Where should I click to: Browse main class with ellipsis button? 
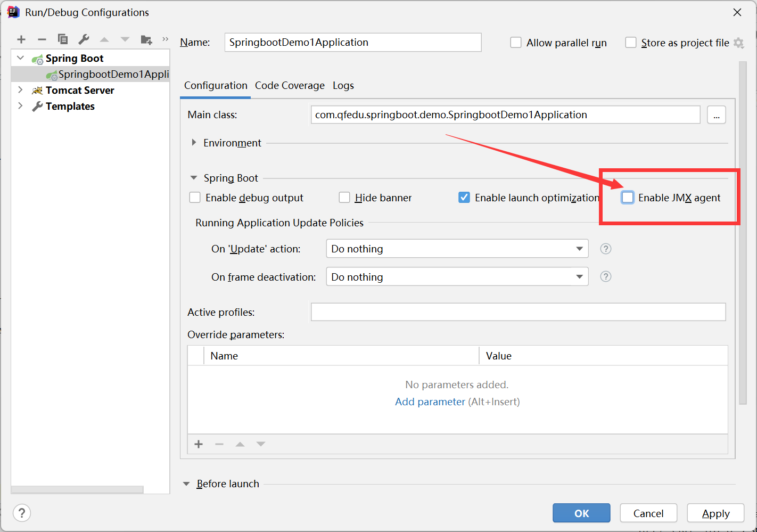[x=717, y=115]
